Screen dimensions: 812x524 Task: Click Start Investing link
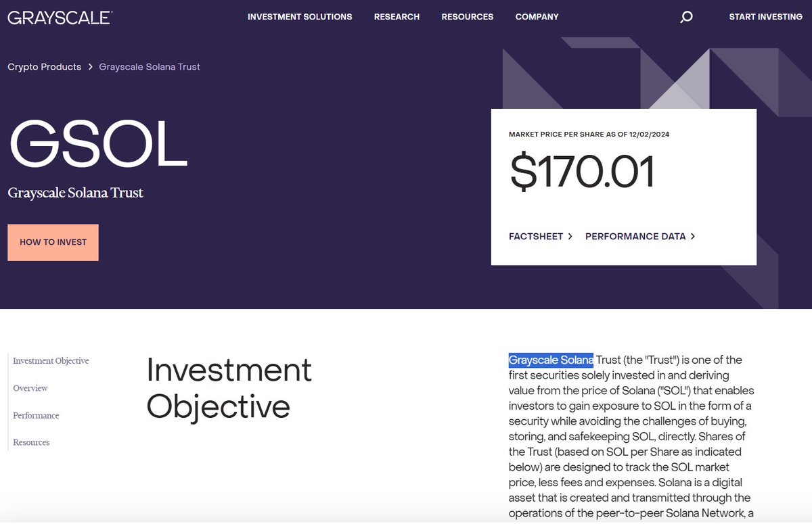[x=765, y=17]
